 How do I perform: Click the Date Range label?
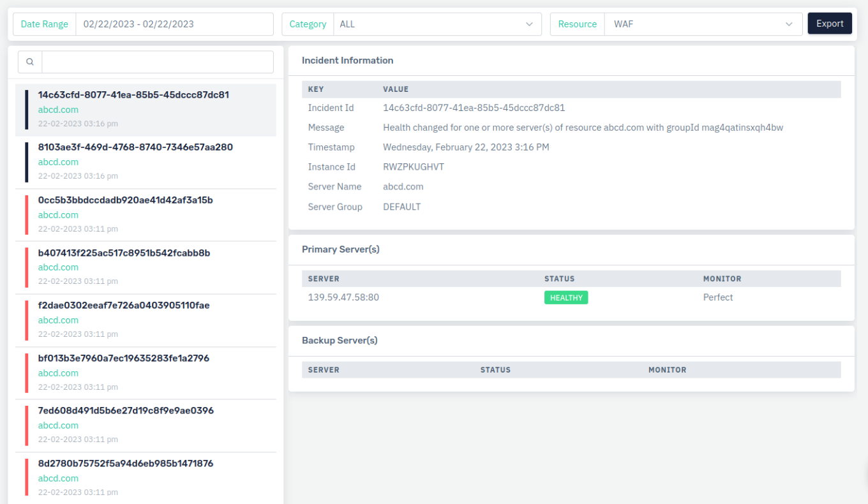[x=45, y=24]
